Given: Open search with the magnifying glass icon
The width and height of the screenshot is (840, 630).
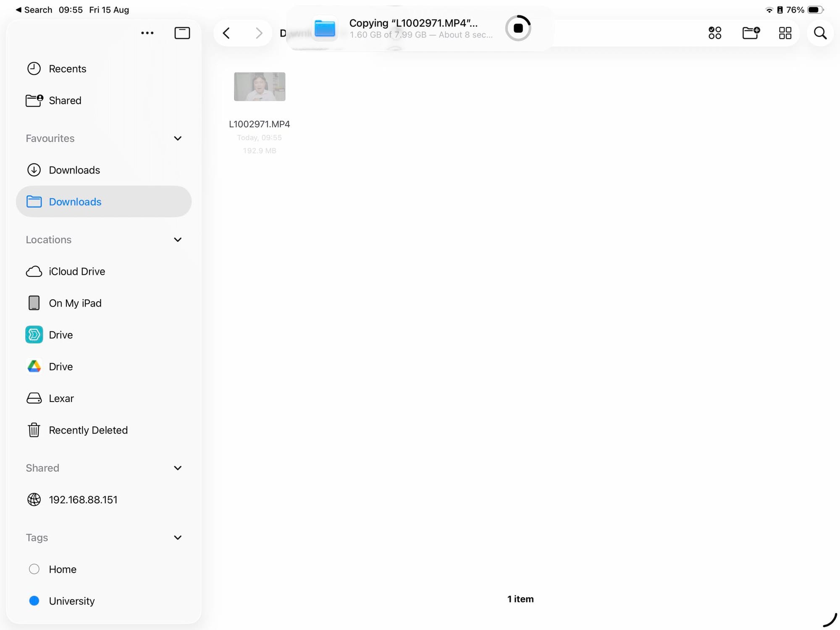Looking at the screenshot, I should click(x=820, y=33).
